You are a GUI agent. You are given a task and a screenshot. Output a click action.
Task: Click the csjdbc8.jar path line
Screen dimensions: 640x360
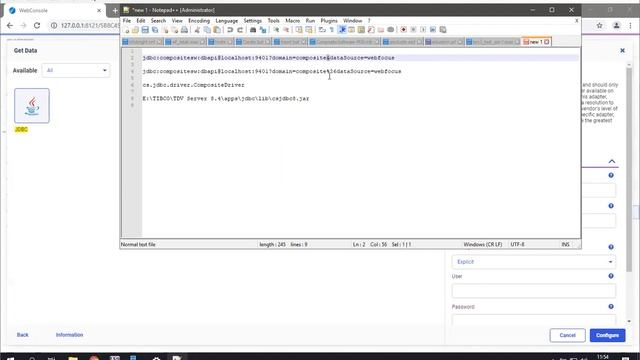[x=226, y=98]
